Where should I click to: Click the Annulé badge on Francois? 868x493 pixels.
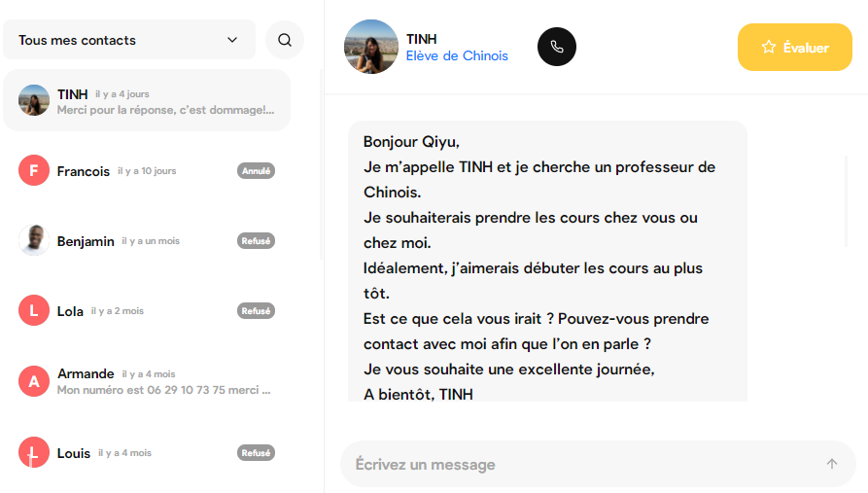(256, 170)
